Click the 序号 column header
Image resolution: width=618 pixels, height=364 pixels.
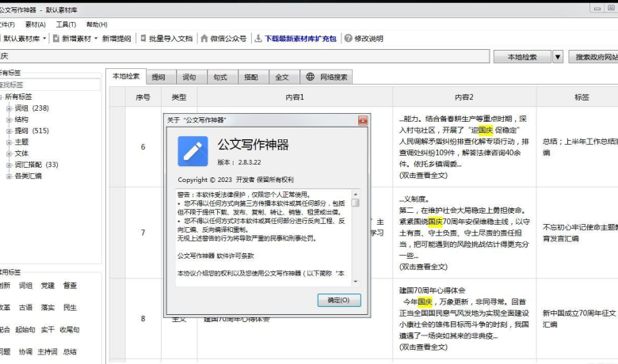click(143, 97)
